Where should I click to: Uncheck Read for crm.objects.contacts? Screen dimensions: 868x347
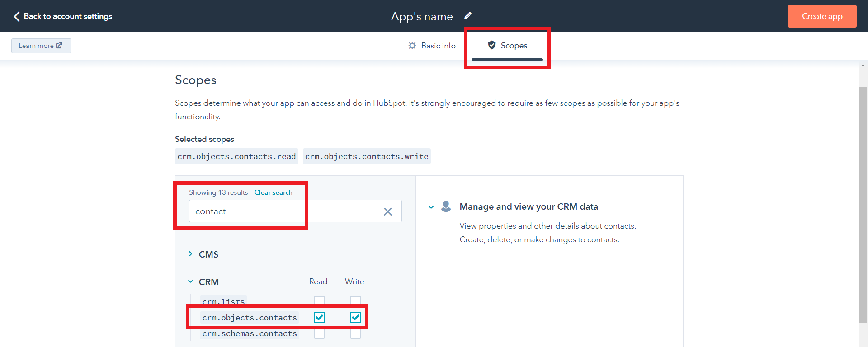click(319, 317)
